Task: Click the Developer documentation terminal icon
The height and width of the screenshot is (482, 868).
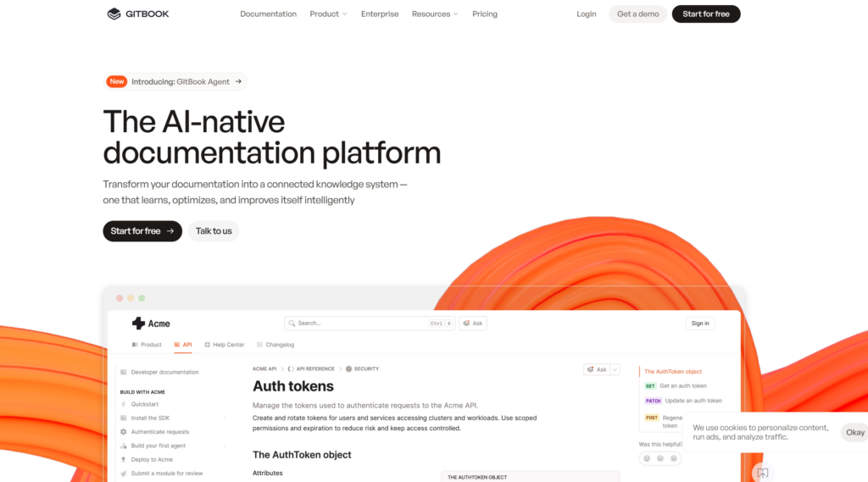Action: tap(124, 373)
